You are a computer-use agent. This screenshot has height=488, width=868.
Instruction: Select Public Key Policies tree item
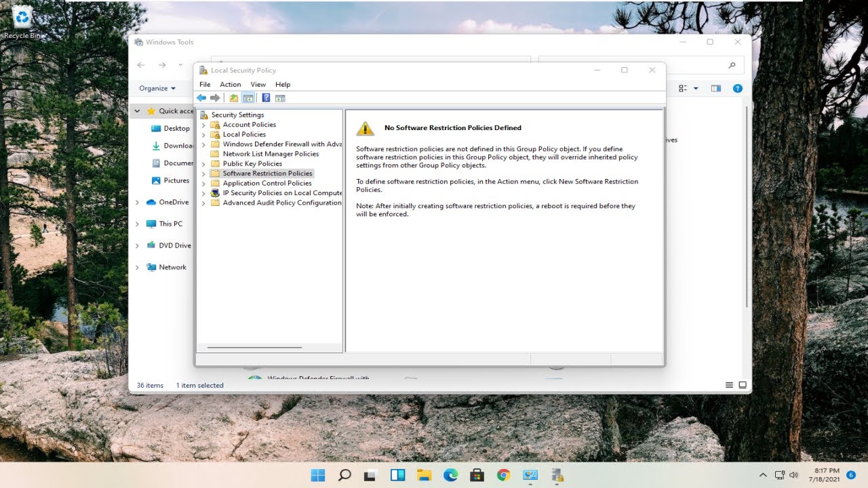click(252, 163)
